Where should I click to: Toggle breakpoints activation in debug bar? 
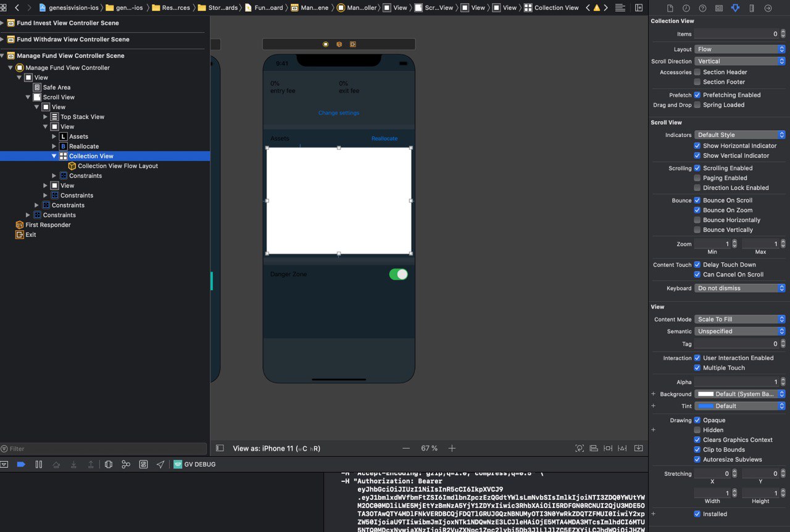click(21, 464)
